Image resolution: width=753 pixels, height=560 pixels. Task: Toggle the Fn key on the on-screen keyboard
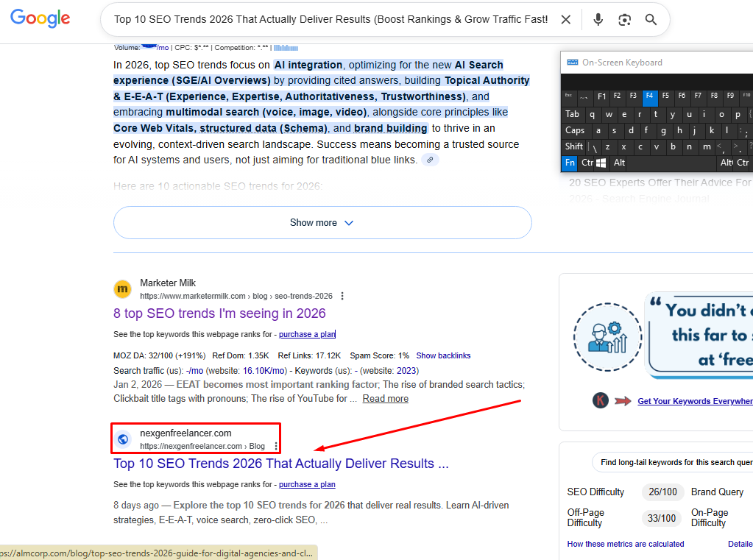pyautogui.click(x=570, y=163)
